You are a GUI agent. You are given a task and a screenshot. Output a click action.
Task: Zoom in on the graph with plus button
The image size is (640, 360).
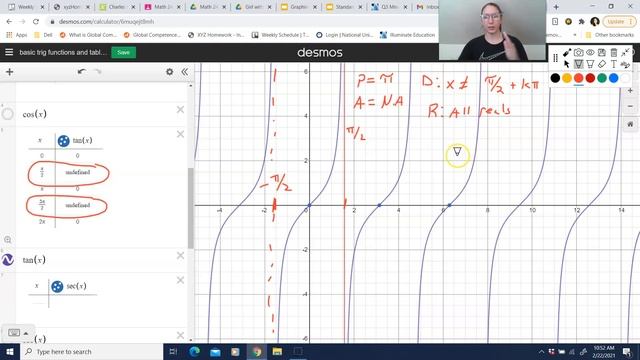(x=630, y=91)
